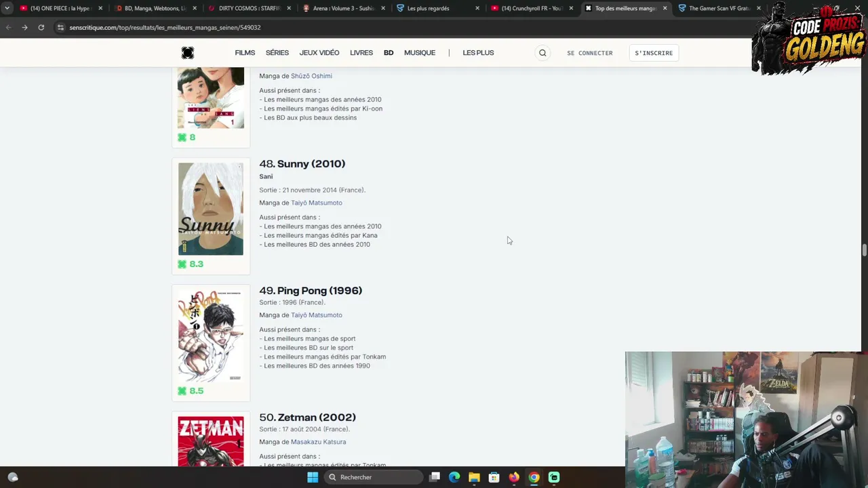Close the Top des meilleurs mangas tab
Viewport: 868px width, 488px height.
[x=665, y=8]
